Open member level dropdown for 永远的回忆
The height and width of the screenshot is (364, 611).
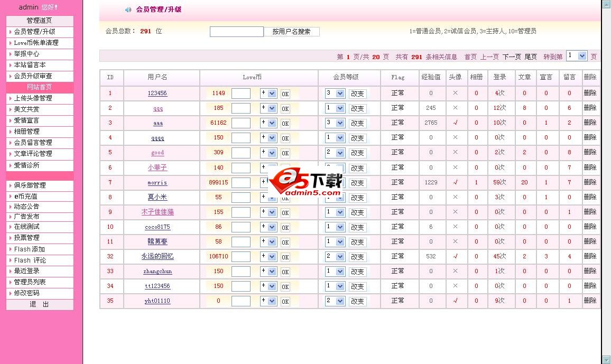(x=335, y=257)
